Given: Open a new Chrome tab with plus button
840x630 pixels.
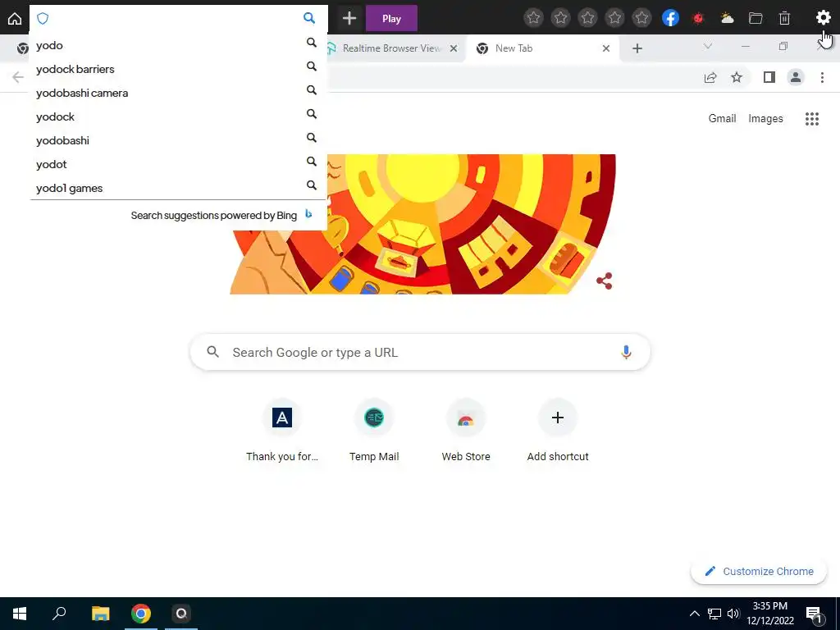Looking at the screenshot, I should [637, 48].
